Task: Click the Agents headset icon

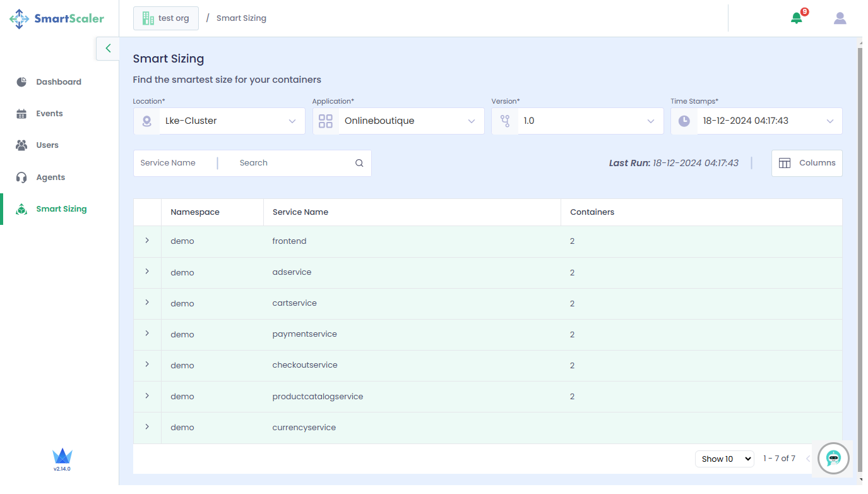Action: 21,178
